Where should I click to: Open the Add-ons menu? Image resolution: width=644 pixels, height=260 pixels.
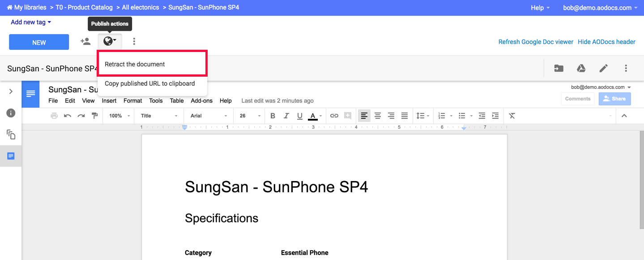point(202,101)
